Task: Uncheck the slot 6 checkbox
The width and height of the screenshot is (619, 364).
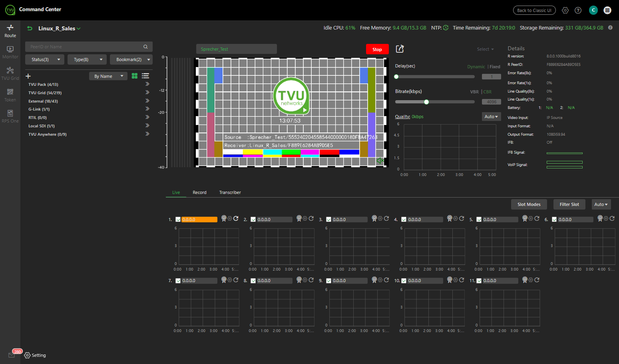Action: click(x=554, y=220)
